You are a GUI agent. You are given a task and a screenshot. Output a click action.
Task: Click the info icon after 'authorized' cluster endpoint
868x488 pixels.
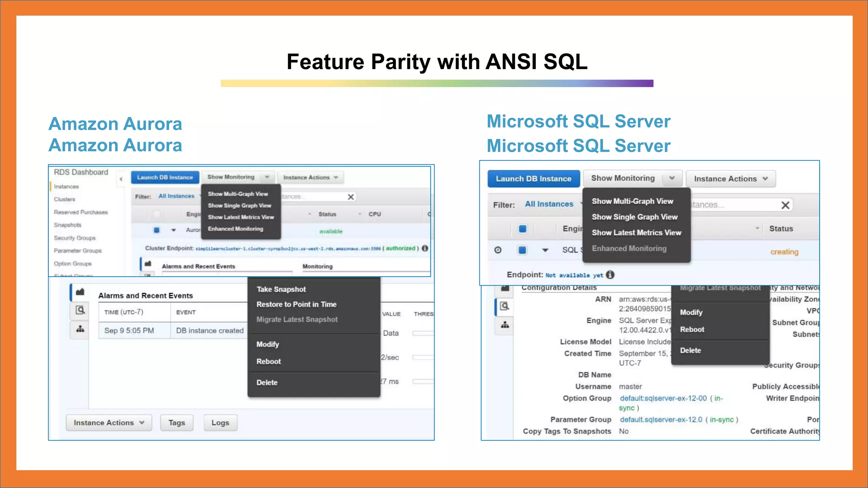coord(425,248)
